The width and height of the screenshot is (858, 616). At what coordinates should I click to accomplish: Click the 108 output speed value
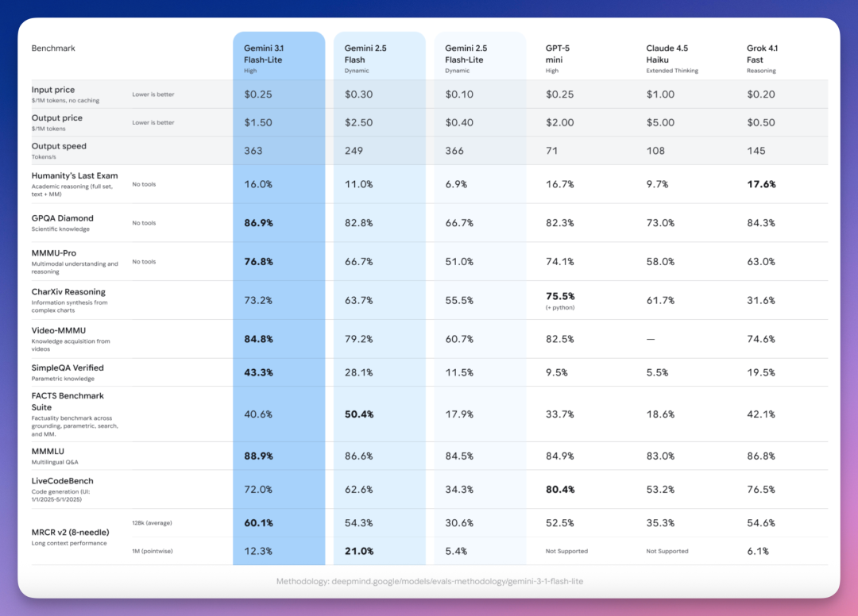655,151
